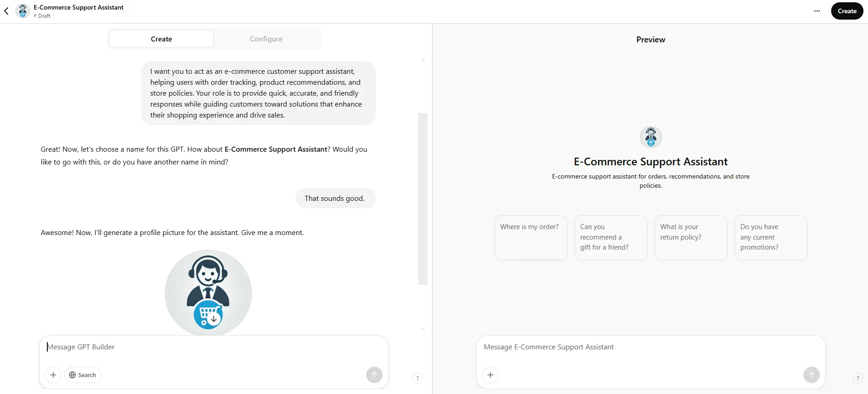Switch to the Configure tab
Image resolution: width=868 pixels, height=394 pixels.
click(266, 39)
